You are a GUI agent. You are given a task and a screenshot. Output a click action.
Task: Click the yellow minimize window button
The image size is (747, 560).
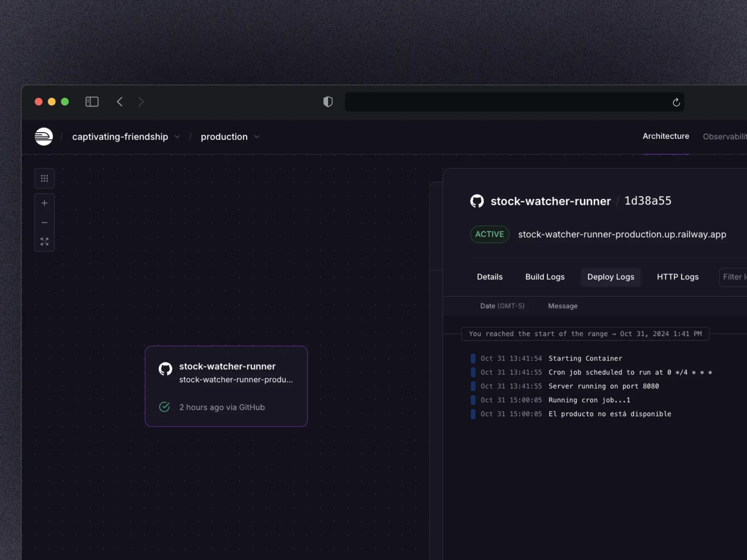pos(52,102)
